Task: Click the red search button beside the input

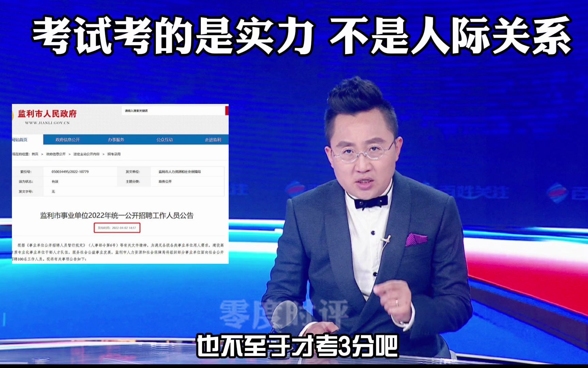Action: coord(227,111)
